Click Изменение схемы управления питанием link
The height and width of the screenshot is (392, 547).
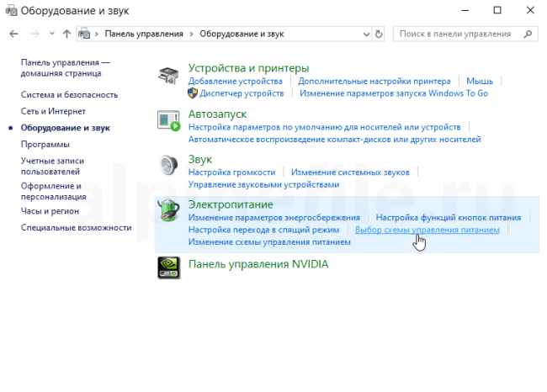pos(269,241)
